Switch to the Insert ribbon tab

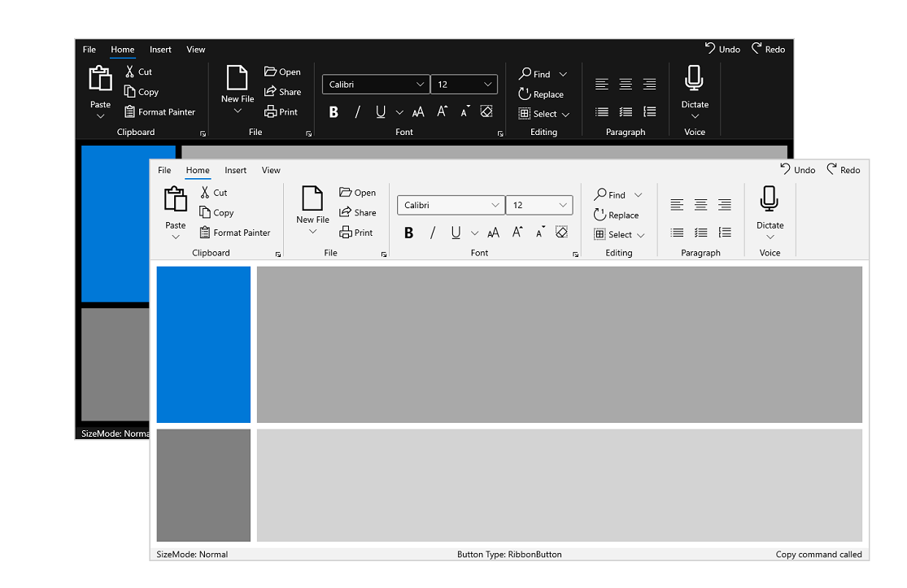click(x=235, y=170)
